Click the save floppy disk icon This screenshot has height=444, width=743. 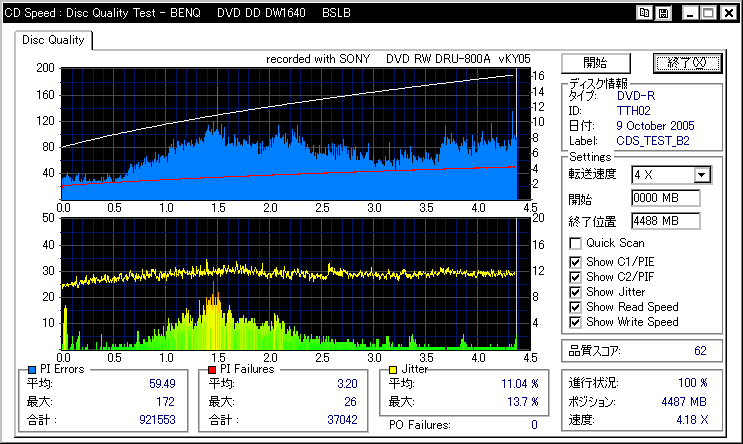pos(663,13)
